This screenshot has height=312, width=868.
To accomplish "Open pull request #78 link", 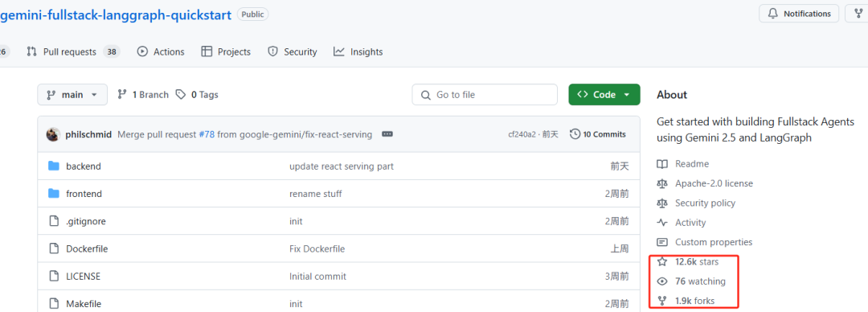I will [x=207, y=134].
